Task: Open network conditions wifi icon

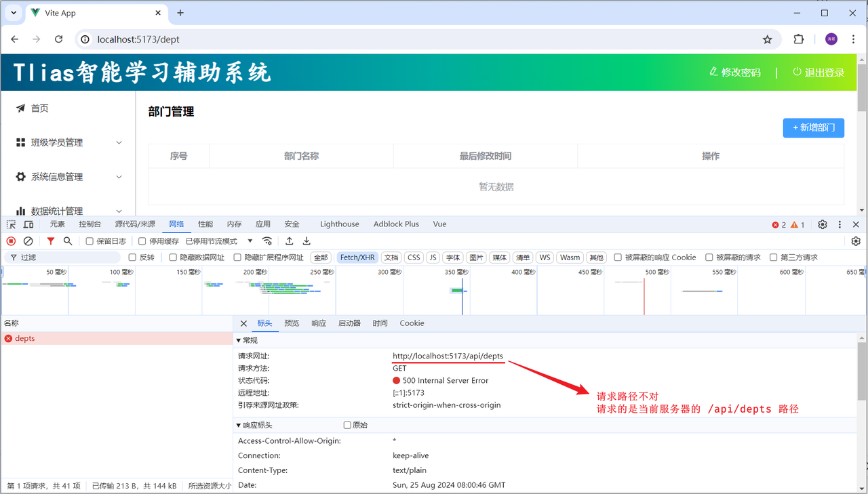Action: coord(267,241)
